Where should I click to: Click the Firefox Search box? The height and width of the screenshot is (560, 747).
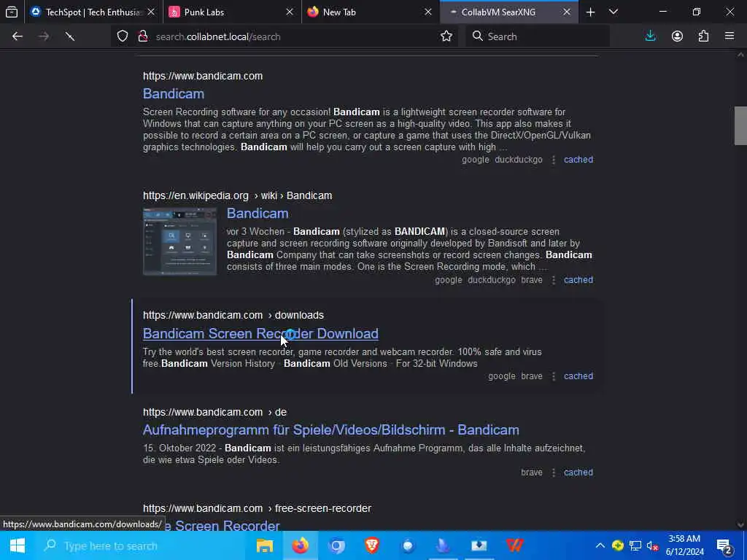(x=538, y=36)
